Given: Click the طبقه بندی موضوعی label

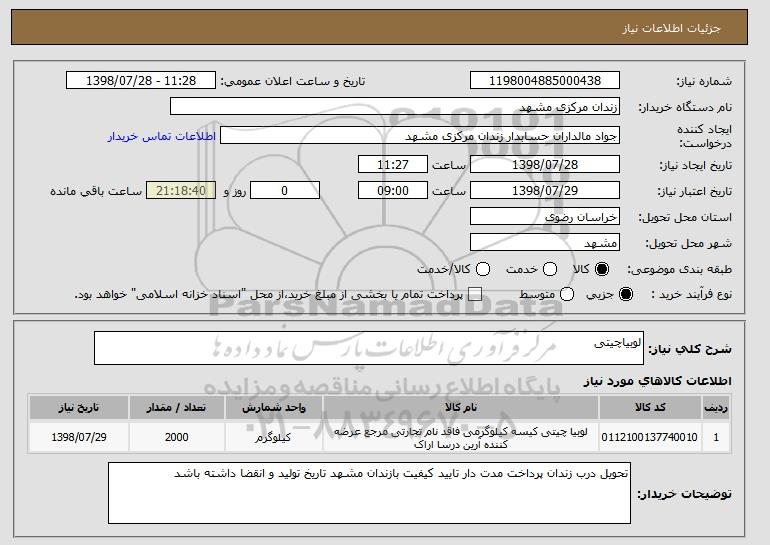Looking at the screenshot, I should click(680, 270).
